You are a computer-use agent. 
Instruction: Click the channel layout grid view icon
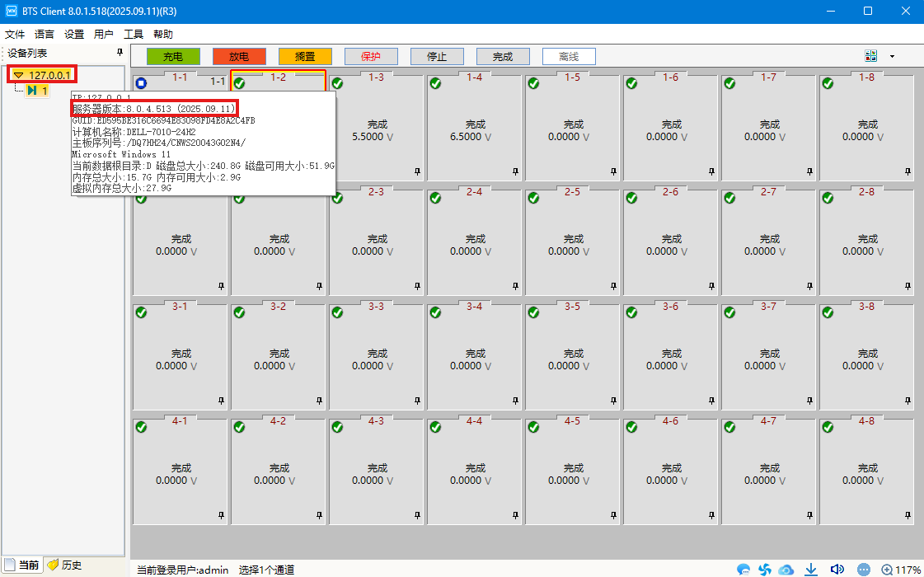[870, 56]
